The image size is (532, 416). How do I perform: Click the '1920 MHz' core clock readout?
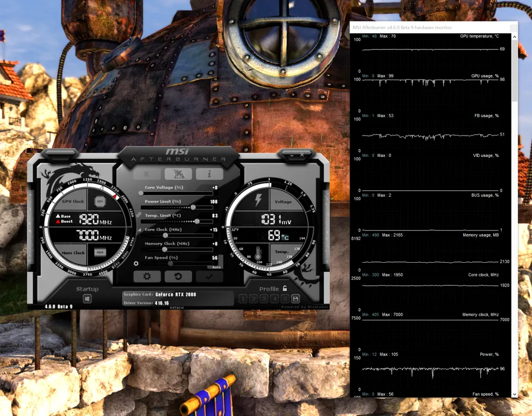tap(95, 219)
